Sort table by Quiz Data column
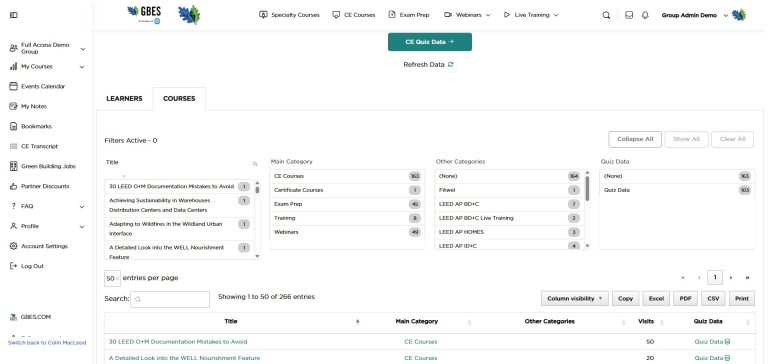The width and height of the screenshot is (768, 364). [708, 322]
